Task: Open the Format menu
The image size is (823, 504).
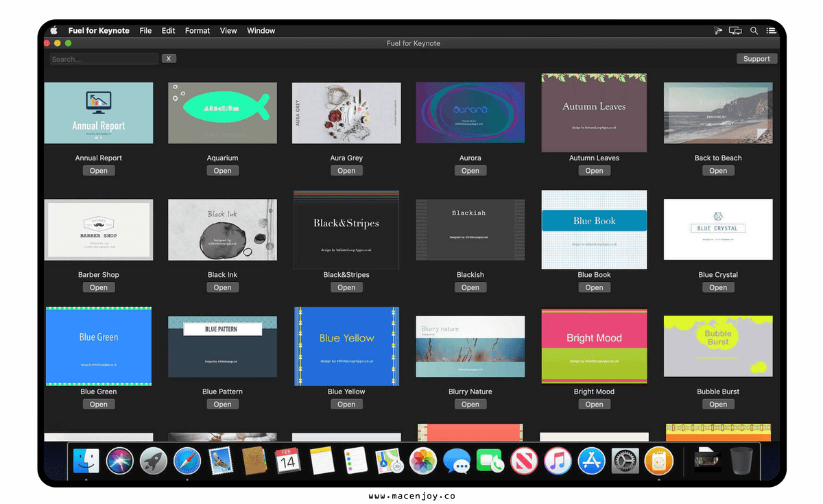Action: 198,30
